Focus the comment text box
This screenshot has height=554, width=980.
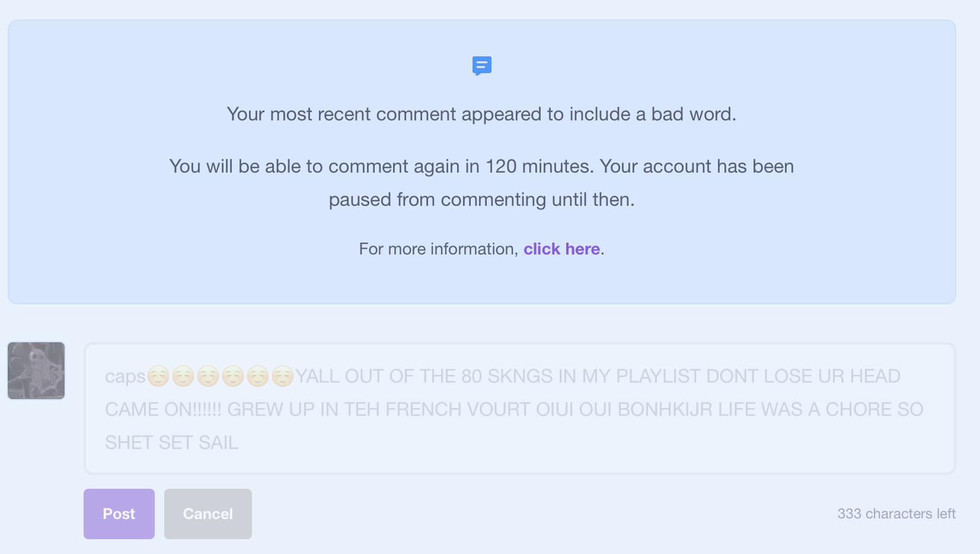[x=520, y=409]
